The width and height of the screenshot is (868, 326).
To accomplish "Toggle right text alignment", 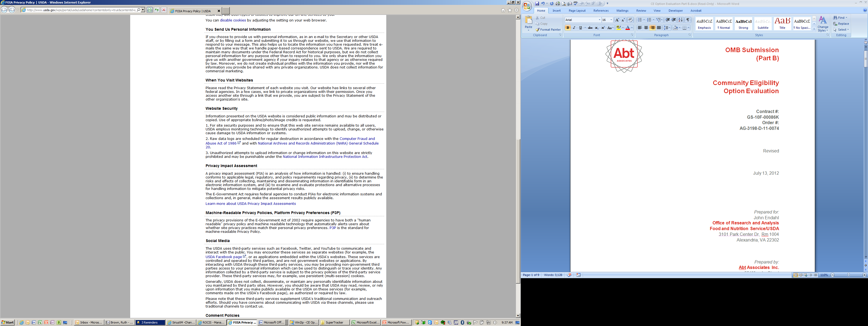I will (x=652, y=28).
